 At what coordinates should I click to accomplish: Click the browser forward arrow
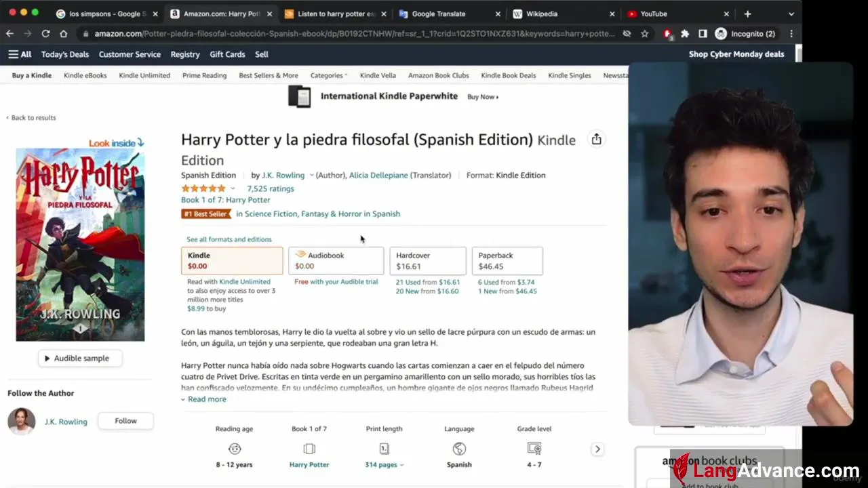pyautogui.click(x=28, y=33)
